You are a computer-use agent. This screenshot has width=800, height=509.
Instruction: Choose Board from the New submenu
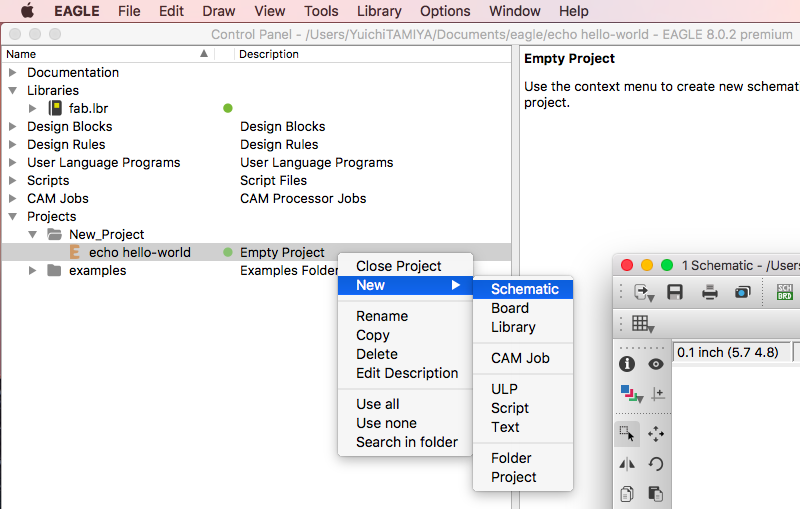point(523,308)
